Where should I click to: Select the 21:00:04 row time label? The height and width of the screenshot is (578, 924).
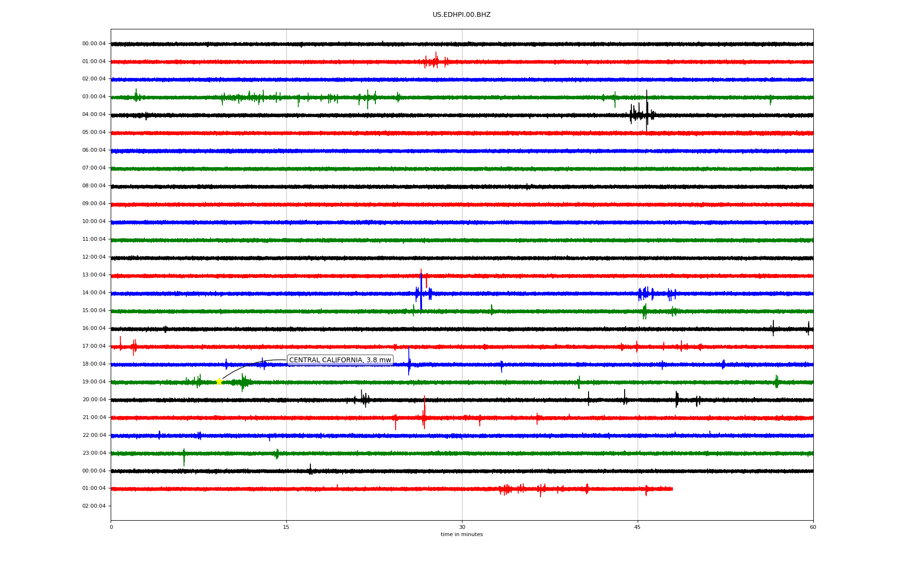pyautogui.click(x=94, y=418)
